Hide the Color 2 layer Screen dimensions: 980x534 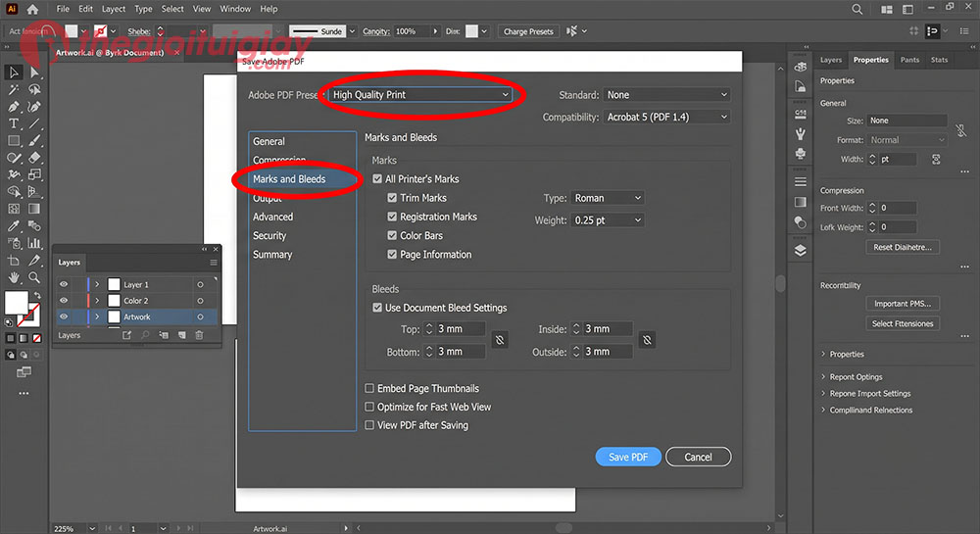click(64, 301)
